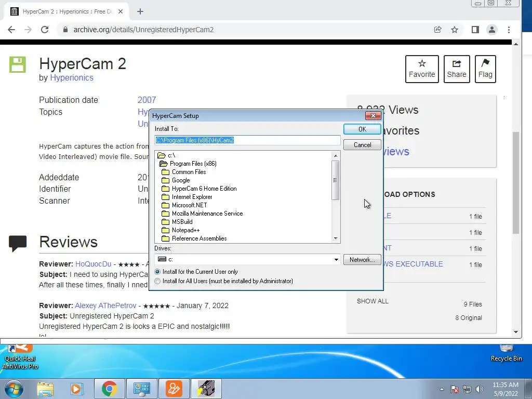Select the c:\ root folder
Screen dimensions: 532x399
[x=167, y=155]
